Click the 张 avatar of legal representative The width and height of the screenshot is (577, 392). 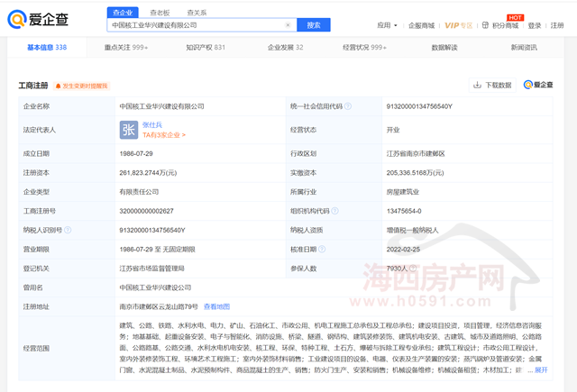pos(129,130)
